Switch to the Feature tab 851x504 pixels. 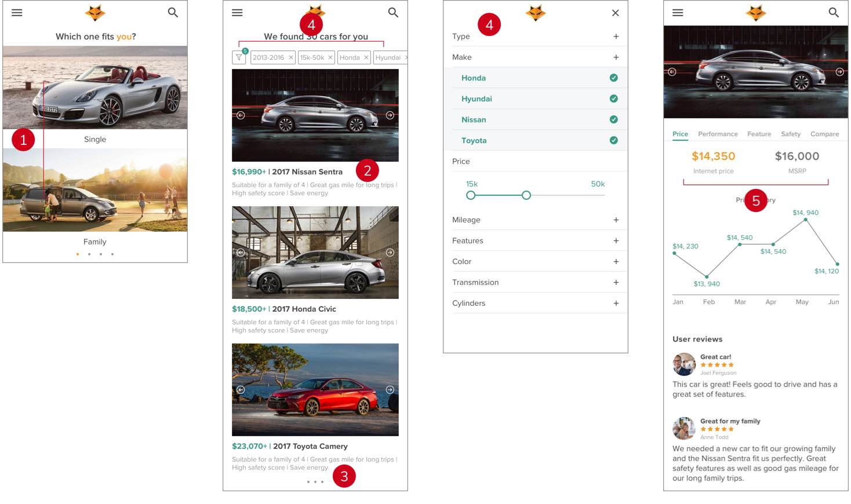coord(759,134)
